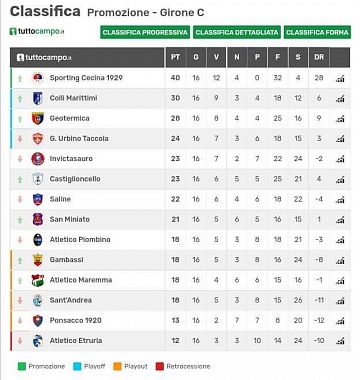Click the Colli Marittimi team crest
The width and height of the screenshot is (360, 380).
[x=38, y=98]
